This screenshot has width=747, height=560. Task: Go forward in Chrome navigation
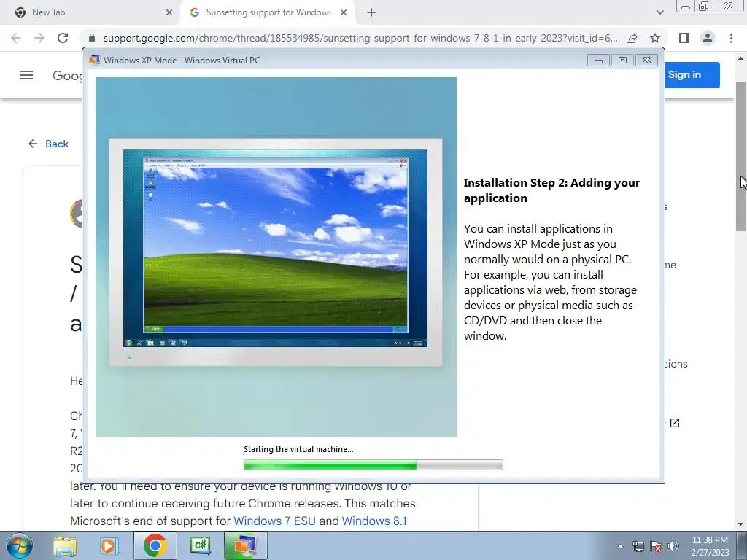coord(39,38)
